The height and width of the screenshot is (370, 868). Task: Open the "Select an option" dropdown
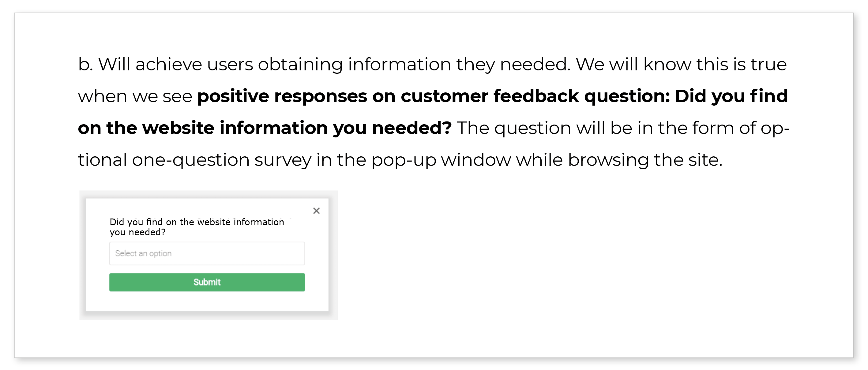[207, 253]
